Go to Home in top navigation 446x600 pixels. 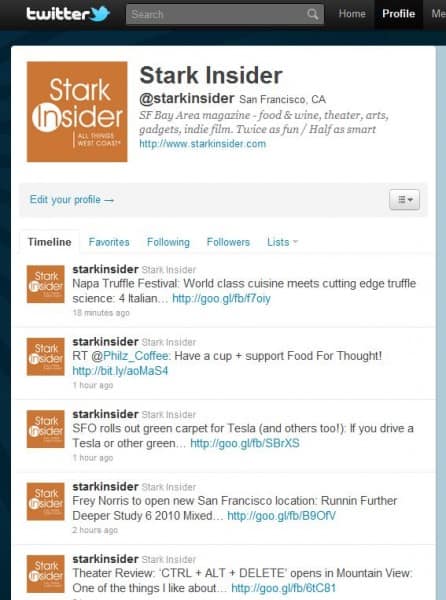tap(352, 14)
